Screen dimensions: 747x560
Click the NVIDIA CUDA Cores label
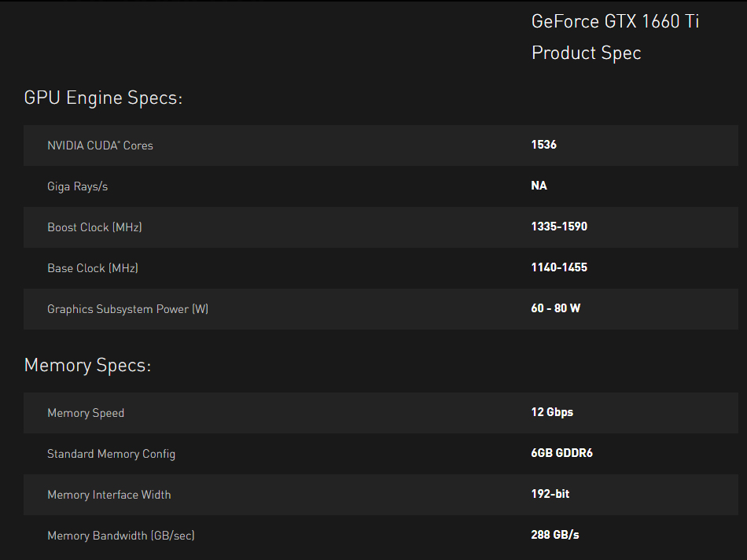tap(100, 146)
